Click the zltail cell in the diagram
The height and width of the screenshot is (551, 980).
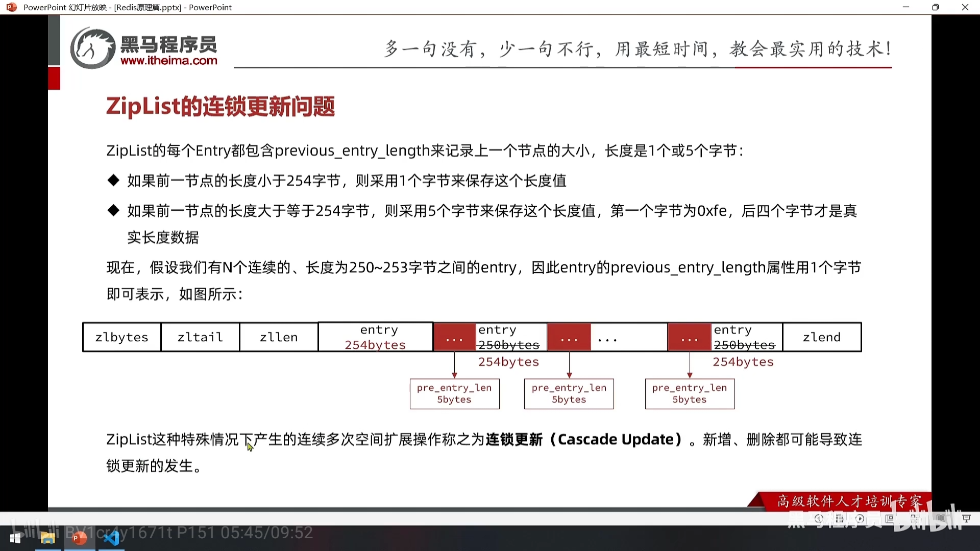click(200, 337)
